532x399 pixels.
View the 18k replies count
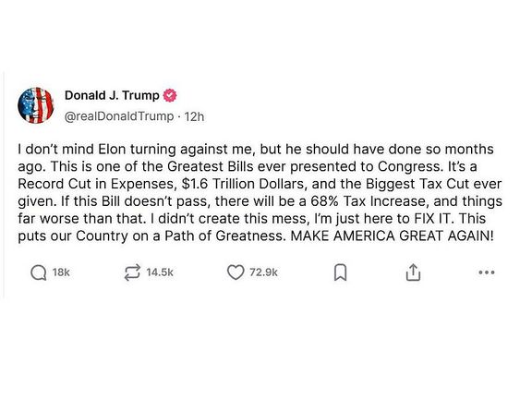pos(61,272)
